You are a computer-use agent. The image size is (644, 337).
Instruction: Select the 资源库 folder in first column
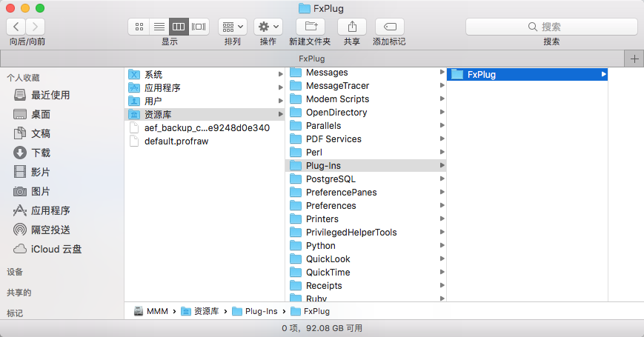(205, 115)
